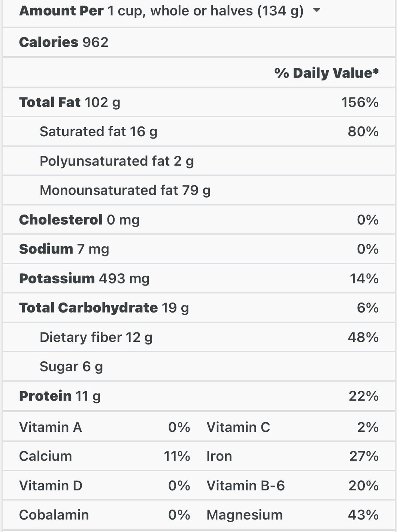
Task: Select the Cholesterol 0 mg row
Action: 199,220
